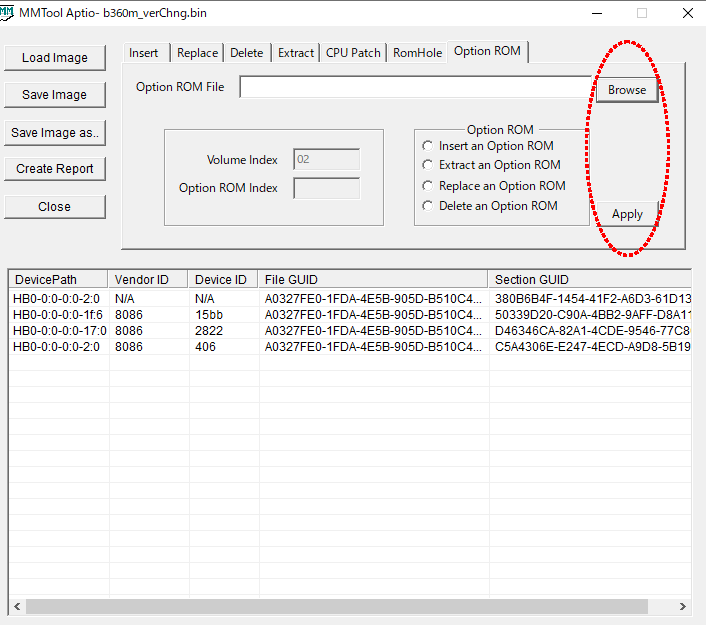Sort by Vendor ID column header
Screen dimensions: 706x625
(x=148, y=280)
